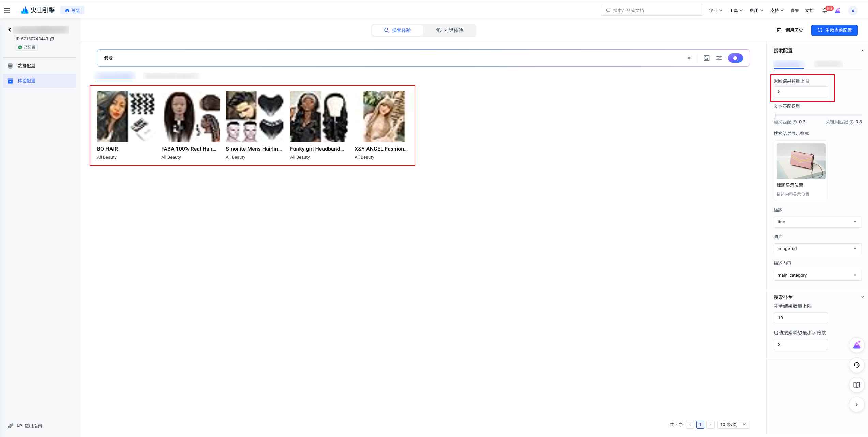Collapse the 搜索配置 section
The image size is (868, 437).
(862, 50)
